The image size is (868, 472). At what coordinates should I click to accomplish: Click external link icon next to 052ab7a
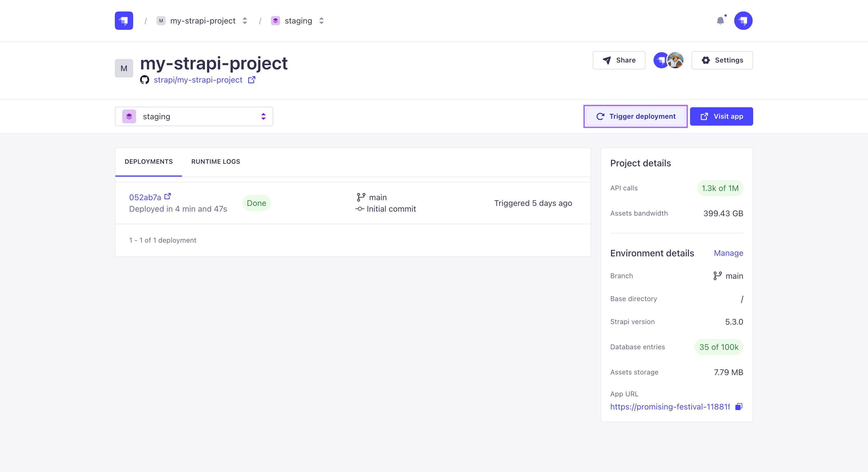coord(167,196)
